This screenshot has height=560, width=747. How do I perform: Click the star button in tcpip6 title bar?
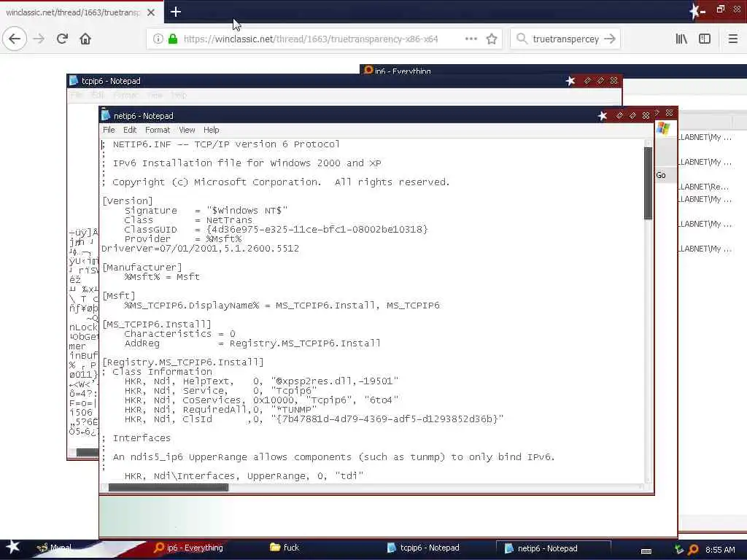point(570,81)
